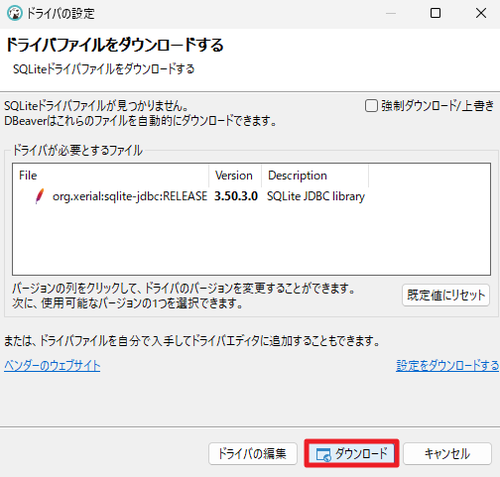Open the ベンダーのウェブサイト link
The width and height of the screenshot is (500, 477).
point(52,366)
